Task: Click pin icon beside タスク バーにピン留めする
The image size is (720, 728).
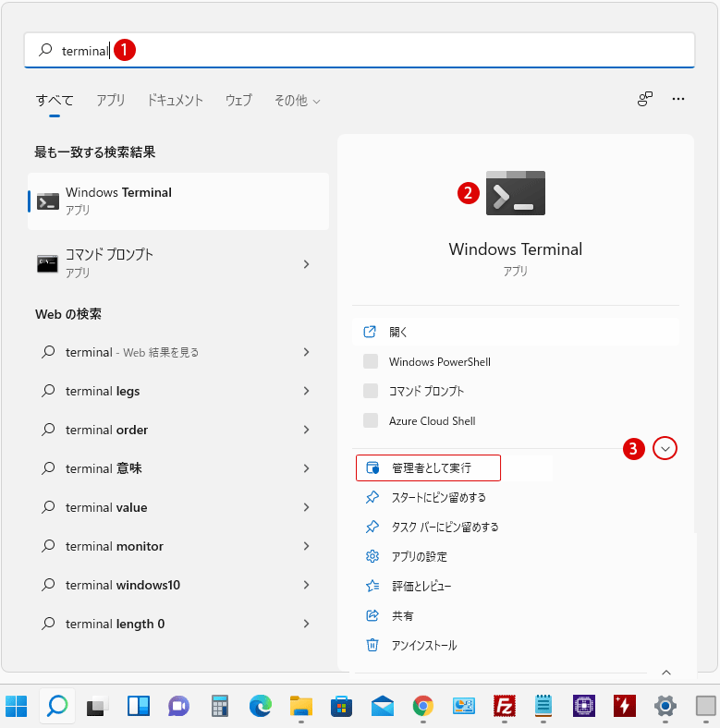Action: (372, 527)
